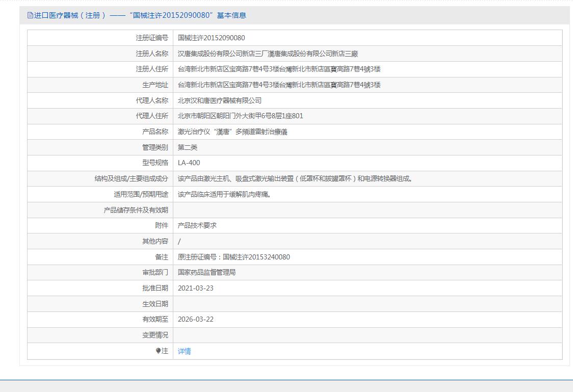Click the 审批部门 label

point(155,273)
